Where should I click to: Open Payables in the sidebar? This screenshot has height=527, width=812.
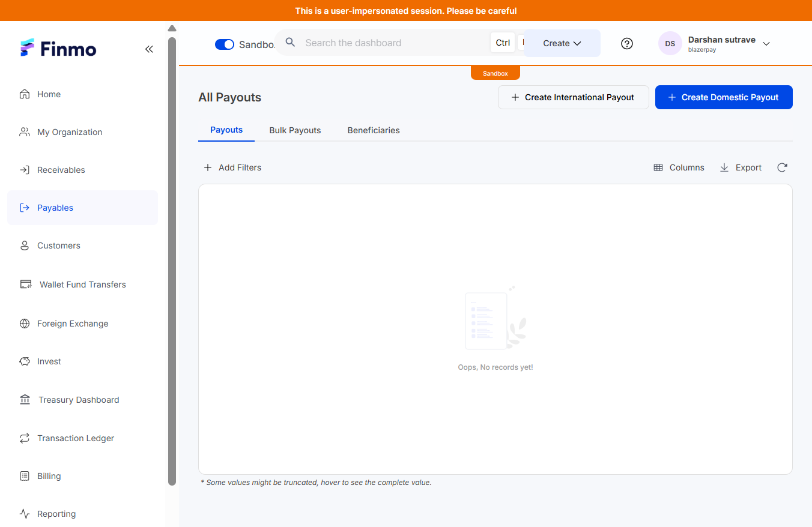tap(82, 208)
